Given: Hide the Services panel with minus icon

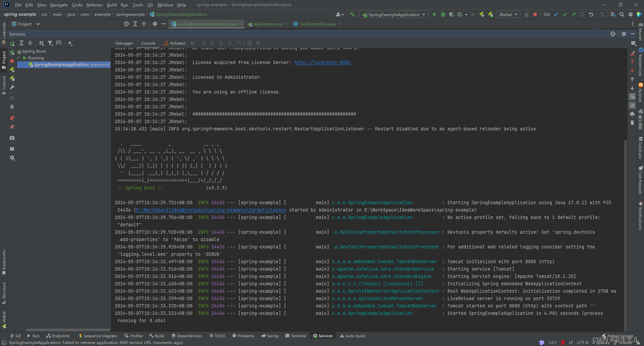Looking at the screenshot, I should pos(633,34).
